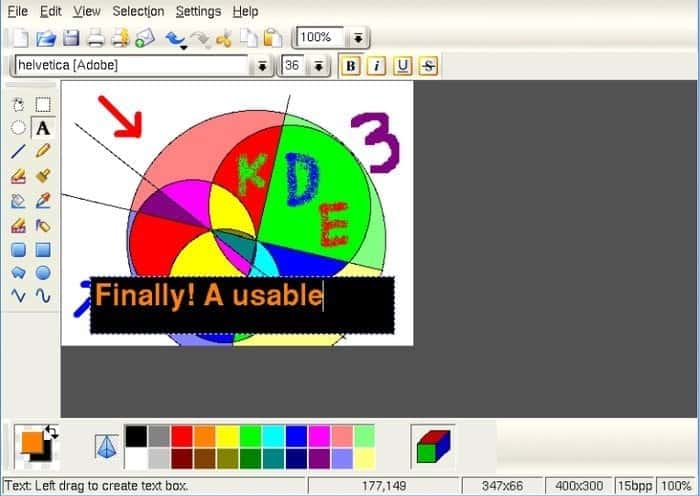Pick the dark green palette swatch

tap(250, 458)
